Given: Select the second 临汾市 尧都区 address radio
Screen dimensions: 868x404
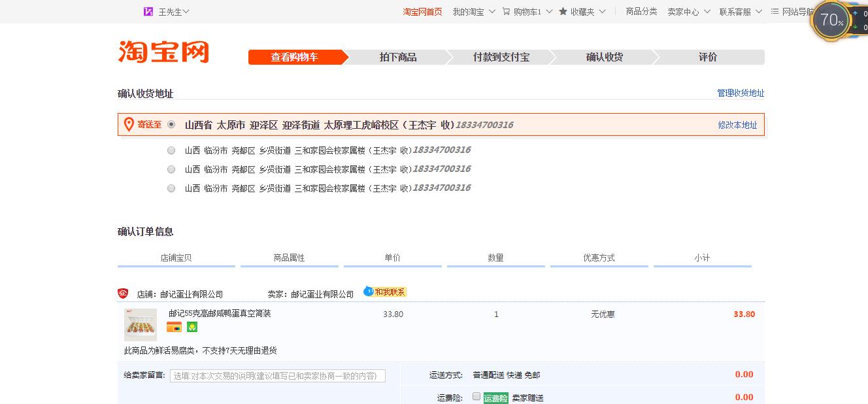Looking at the screenshot, I should (x=171, y=169).
